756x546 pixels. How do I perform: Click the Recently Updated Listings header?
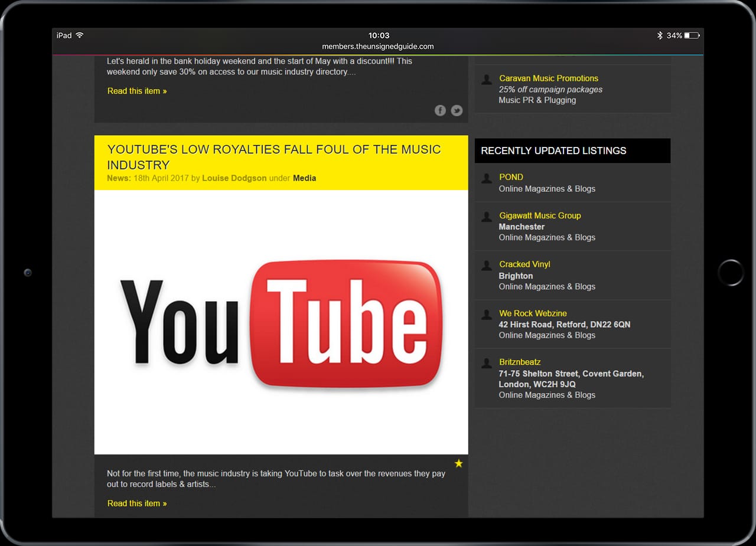(572, 151)
